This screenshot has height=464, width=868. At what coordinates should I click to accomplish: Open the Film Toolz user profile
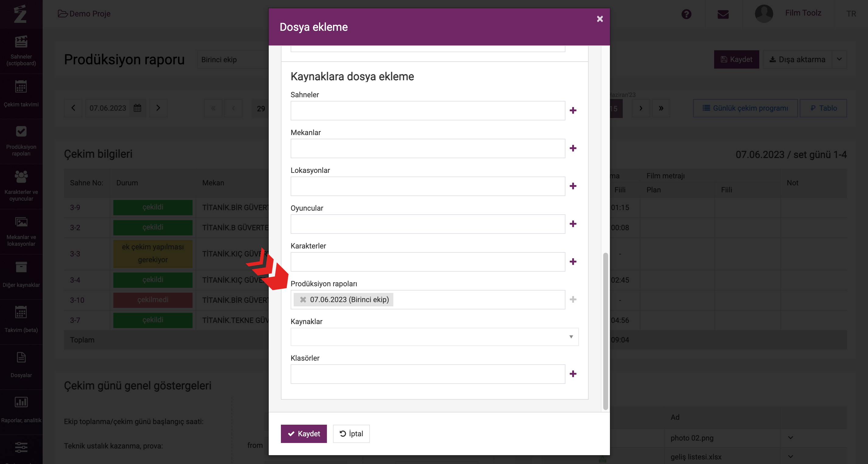(x=788, y=13)
